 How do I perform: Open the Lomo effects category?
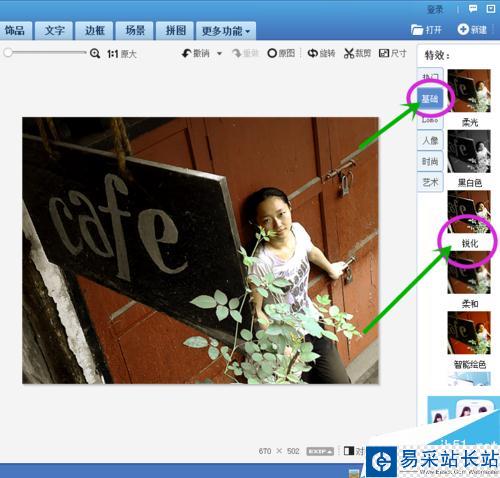[430, 120]
